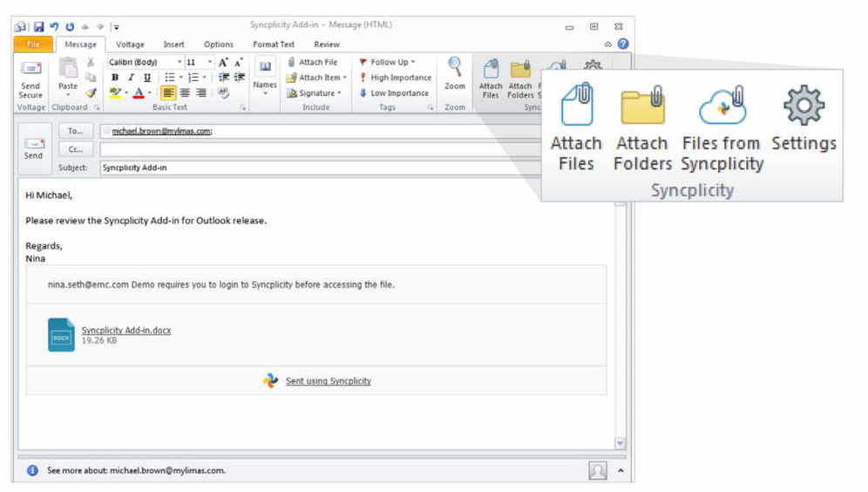Viewport: 868px width, 492px height.
Task: Align text right
Action: click(201, 92)
